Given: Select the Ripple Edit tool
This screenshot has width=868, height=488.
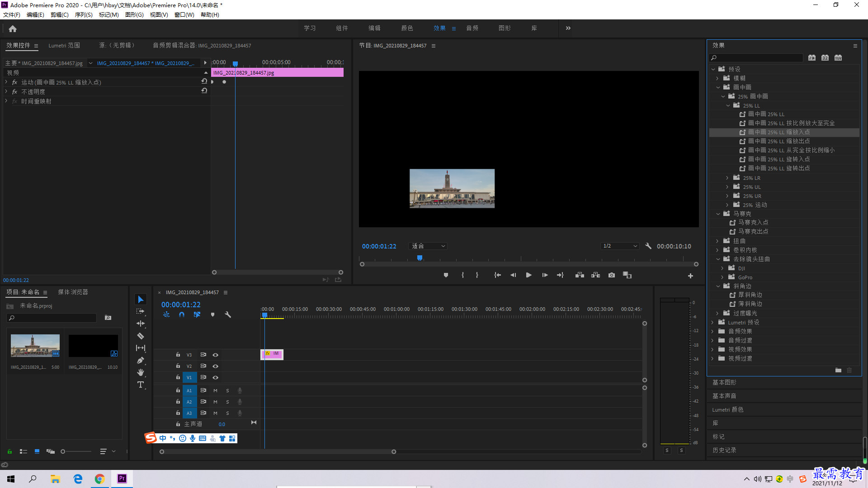Looking at the screenshot, I should (x=141, y=324).
